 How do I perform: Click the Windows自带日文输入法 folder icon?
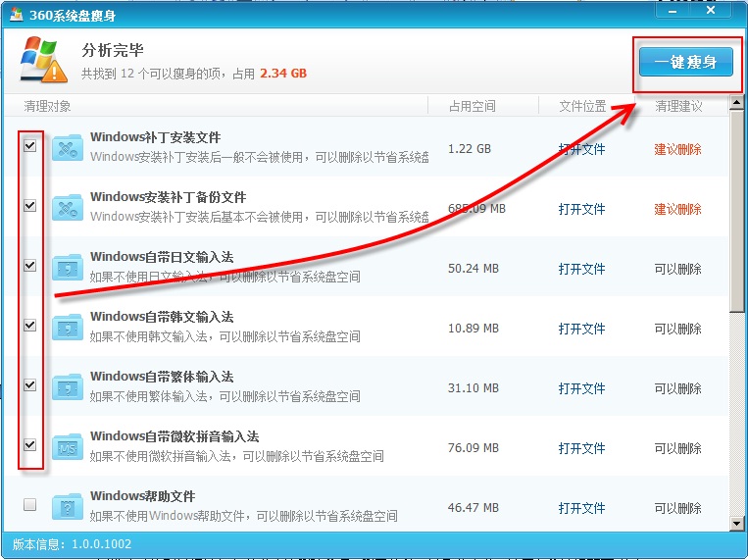click(68, 268)
